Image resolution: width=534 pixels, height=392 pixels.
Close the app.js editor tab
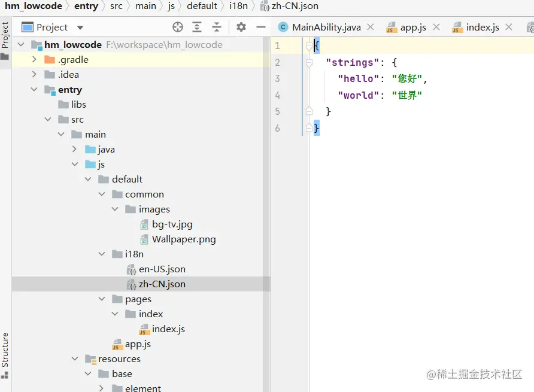(x=436, y=27)
